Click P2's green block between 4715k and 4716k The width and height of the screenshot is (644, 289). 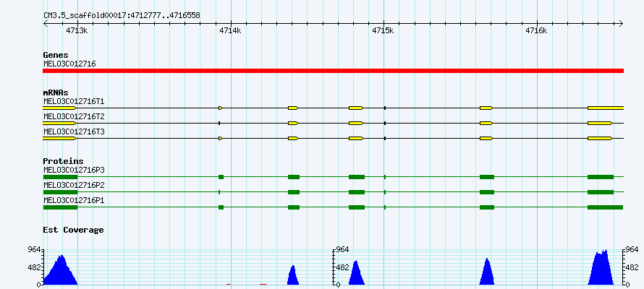tap(487, 192)
